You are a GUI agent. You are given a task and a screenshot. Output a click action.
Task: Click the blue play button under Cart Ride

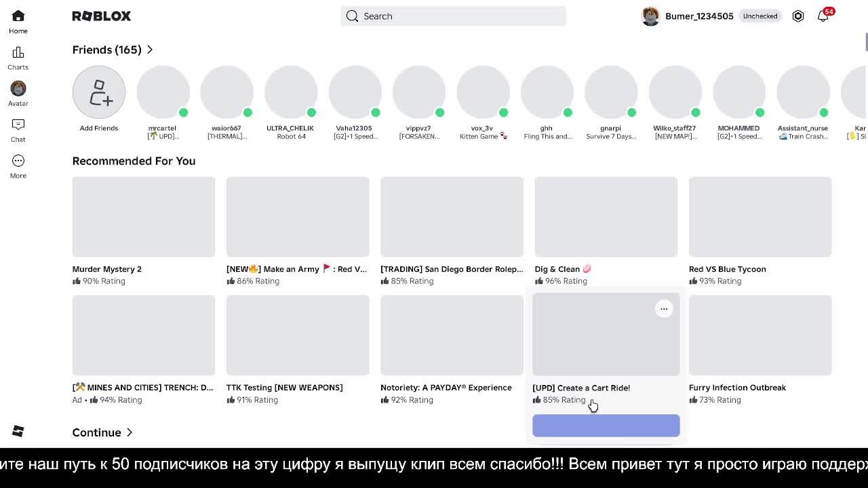(x=606, y=425)
